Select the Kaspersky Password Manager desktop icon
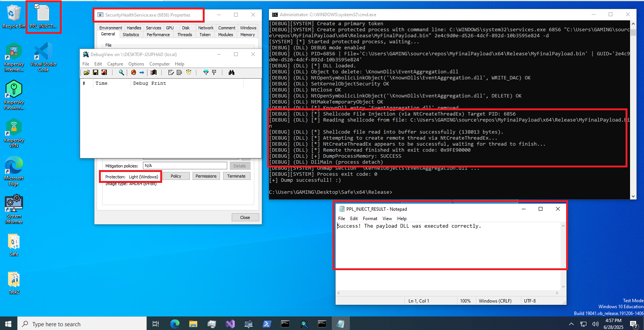This screenshot has height=330, width=644. (14, 95)
